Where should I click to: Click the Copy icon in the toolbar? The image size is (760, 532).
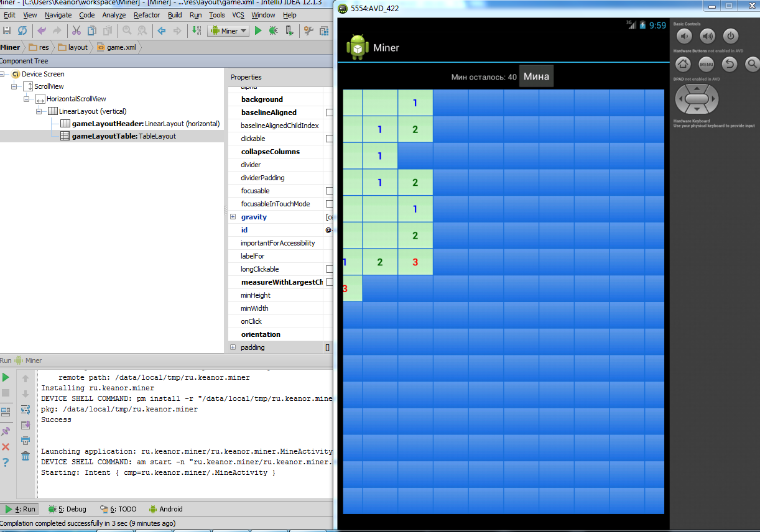[91, 30]
